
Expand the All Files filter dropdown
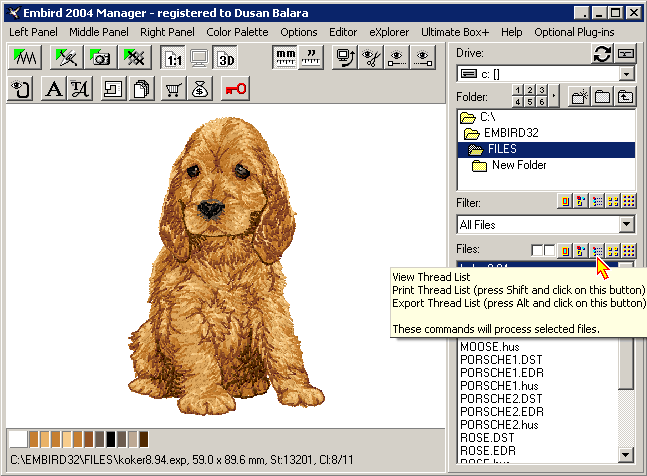coord(626,224)
